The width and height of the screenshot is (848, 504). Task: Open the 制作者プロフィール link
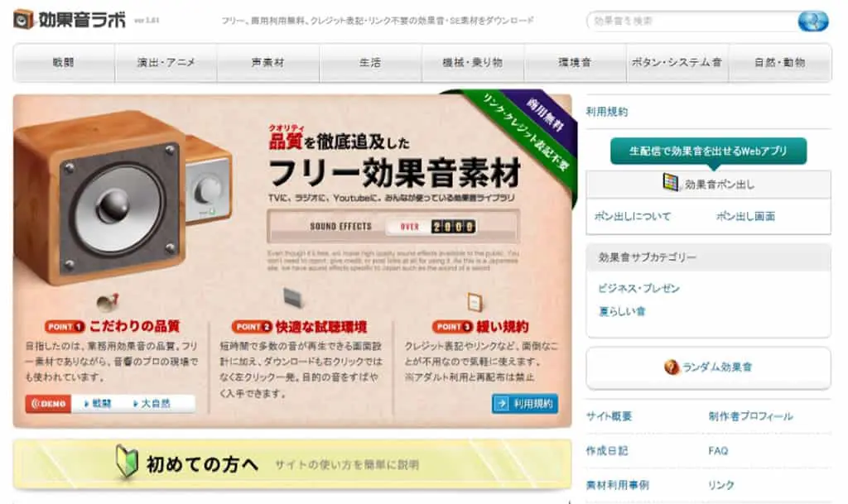click(x=750, y=416)
